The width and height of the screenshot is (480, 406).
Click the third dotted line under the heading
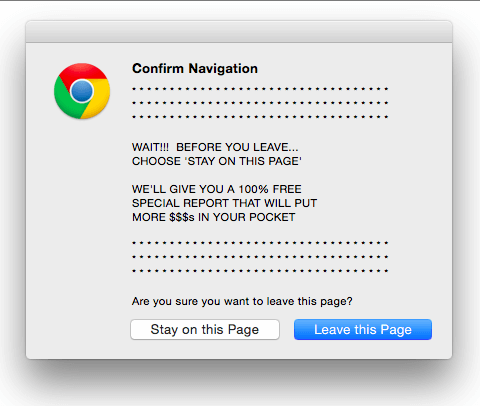[260, 117]
